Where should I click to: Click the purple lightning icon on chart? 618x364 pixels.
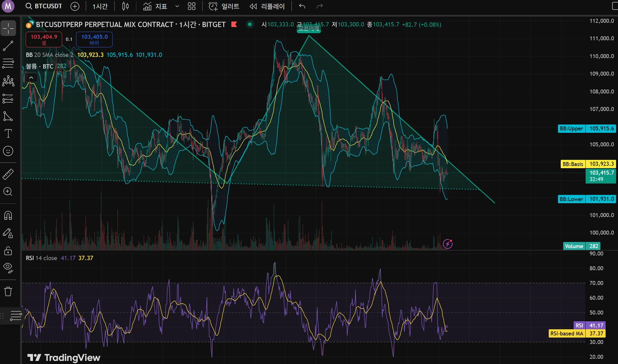tap(448, 243)
